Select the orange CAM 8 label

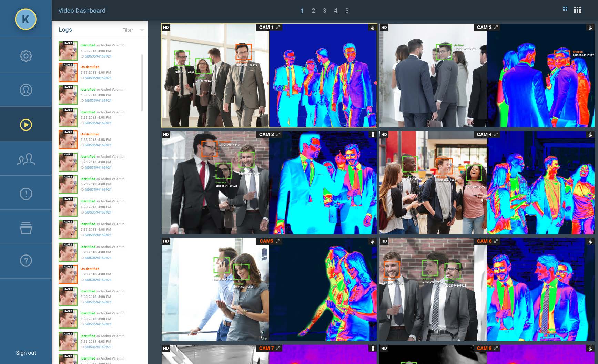[x=484, y=348]
